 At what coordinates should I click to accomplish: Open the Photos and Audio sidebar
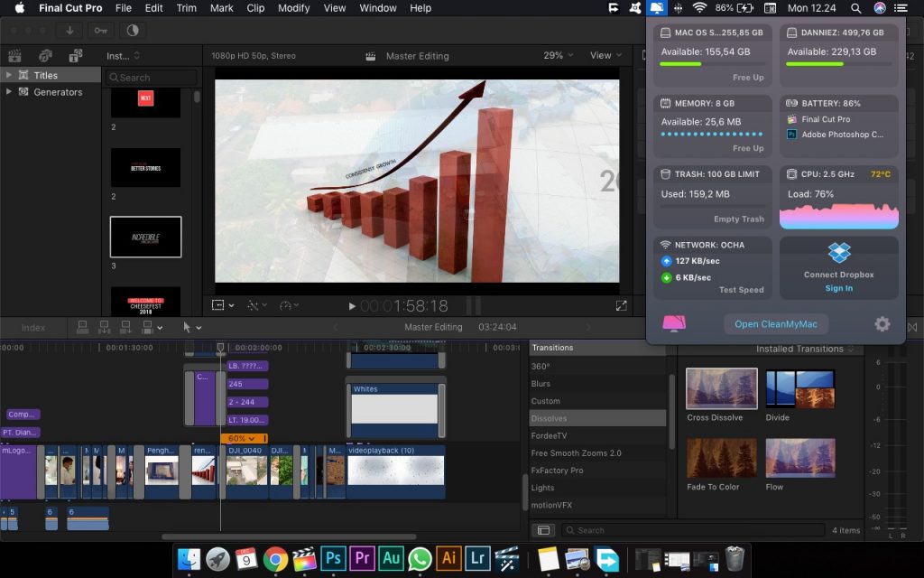pyautogui.click(x=46, y=55)
